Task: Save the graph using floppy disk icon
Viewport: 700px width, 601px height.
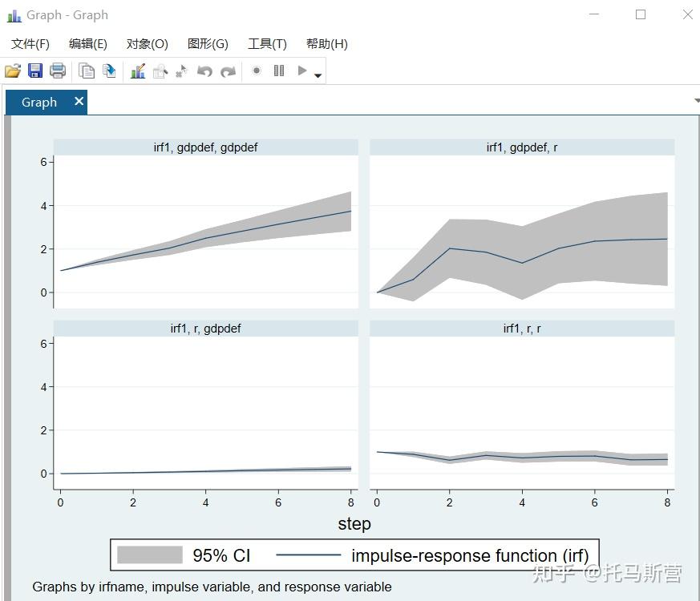Action: pyautogui.click(x=35, y=71)
